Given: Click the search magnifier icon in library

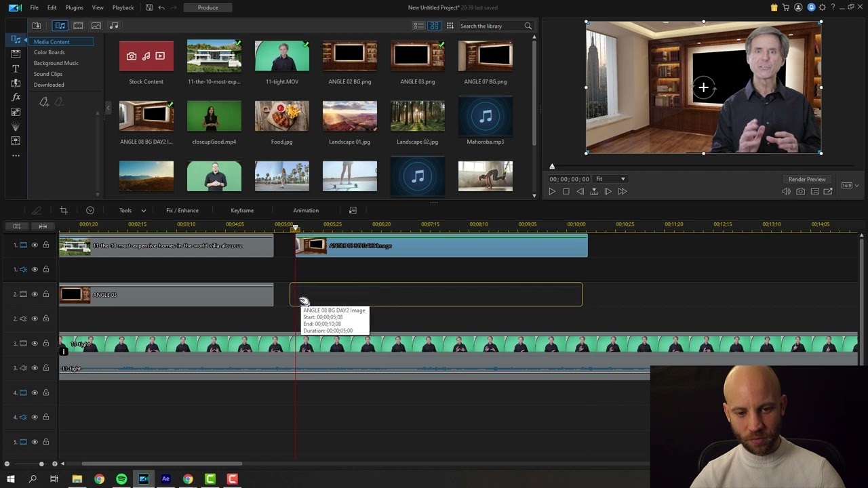Looking at the screenshot, I should coord(528,26).
